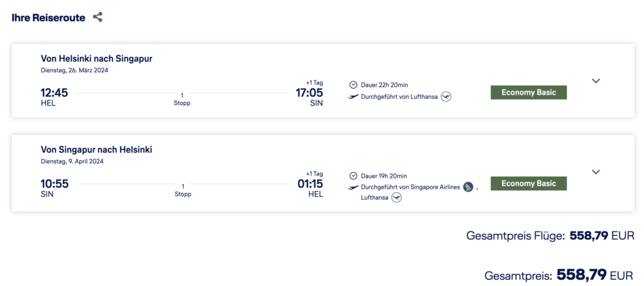Click the clock icon next to Dauer 22h 20min
Viewport: 644px width, 286px height.
pyautogui.click(x=353, y=85)
